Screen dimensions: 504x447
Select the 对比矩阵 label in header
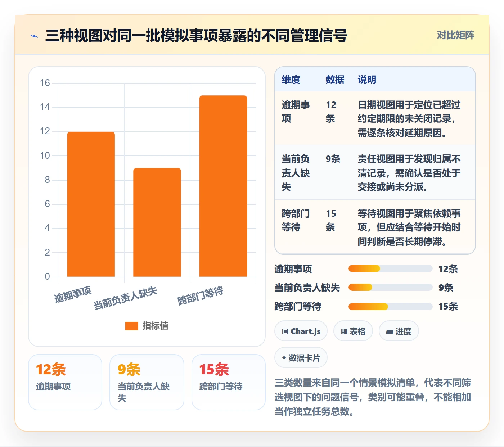tap(456, 35)
